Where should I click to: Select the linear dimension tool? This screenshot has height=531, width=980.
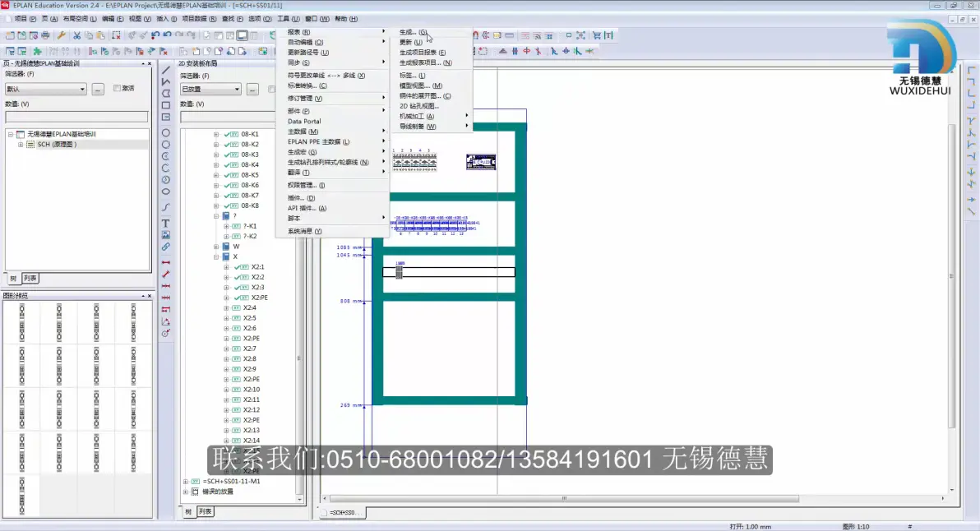point(165,262)
